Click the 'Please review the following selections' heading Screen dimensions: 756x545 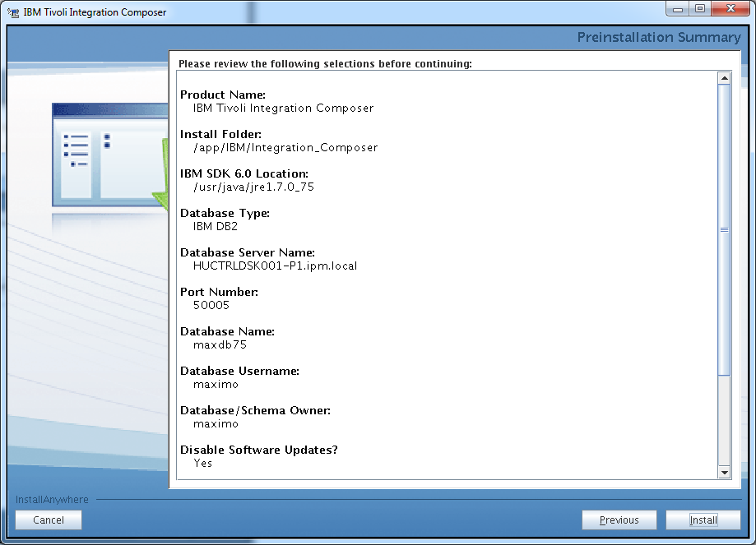point(325,63)
